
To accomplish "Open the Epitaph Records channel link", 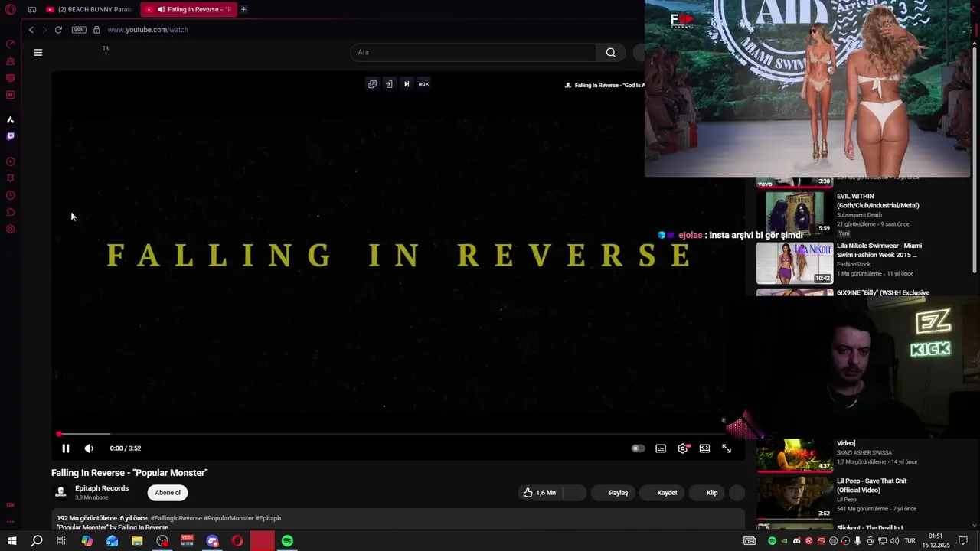I will pos(102,488).
